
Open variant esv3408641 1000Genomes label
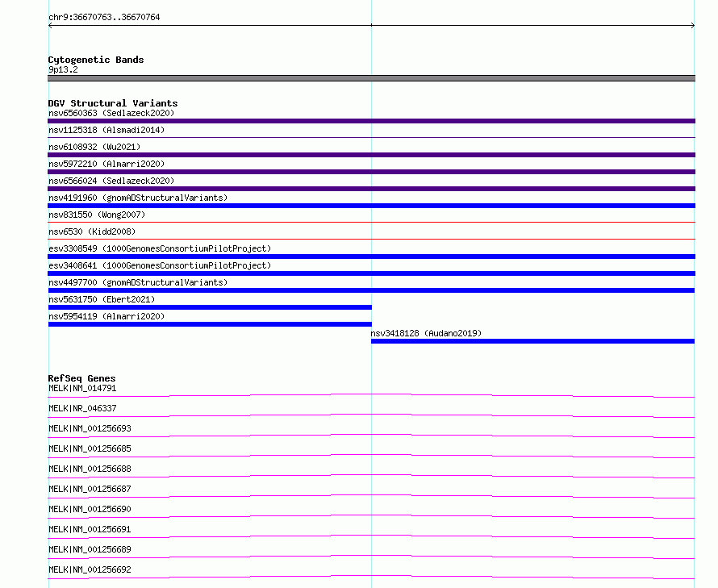coord(160,265)
